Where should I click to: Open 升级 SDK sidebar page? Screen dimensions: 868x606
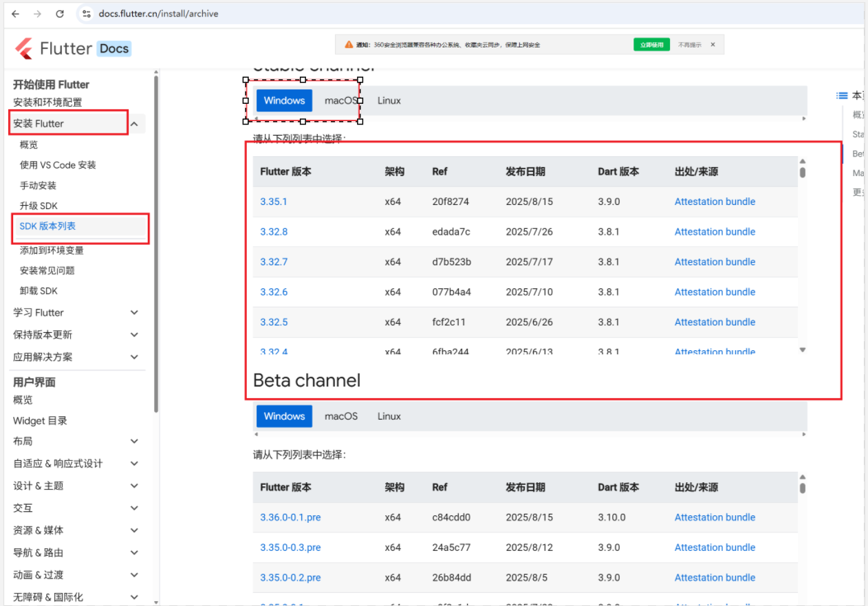point(39,206)
